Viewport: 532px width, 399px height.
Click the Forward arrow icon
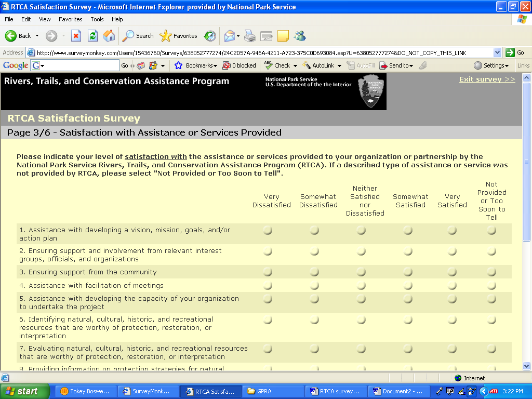[51, 36]
